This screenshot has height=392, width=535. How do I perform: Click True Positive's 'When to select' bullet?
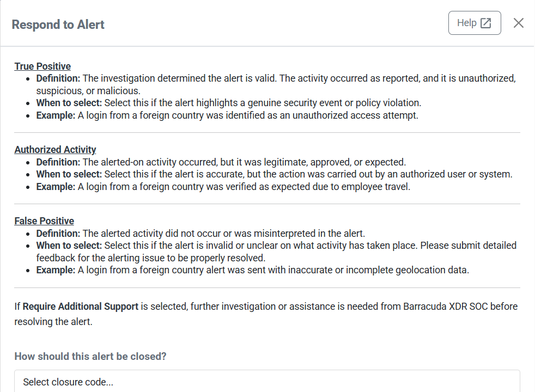click(229, 103)
